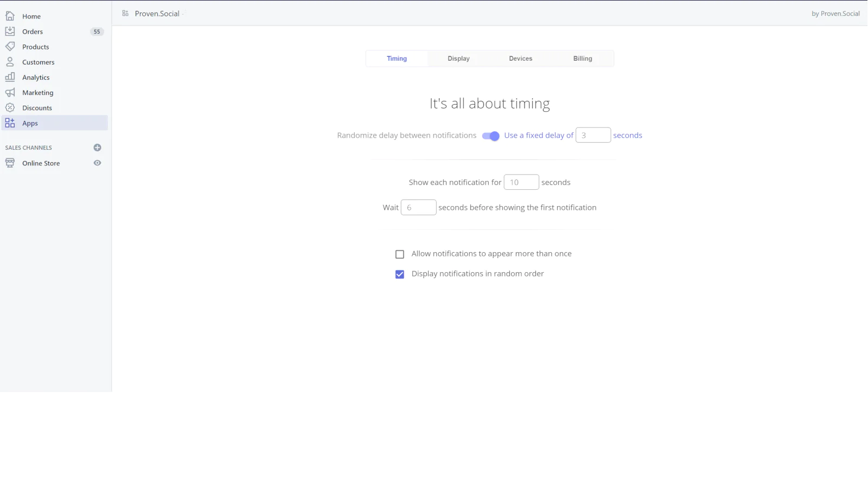Toggle the randomize delay switch
The width and height of the screenshot is (868, 488).
point(490,136)
